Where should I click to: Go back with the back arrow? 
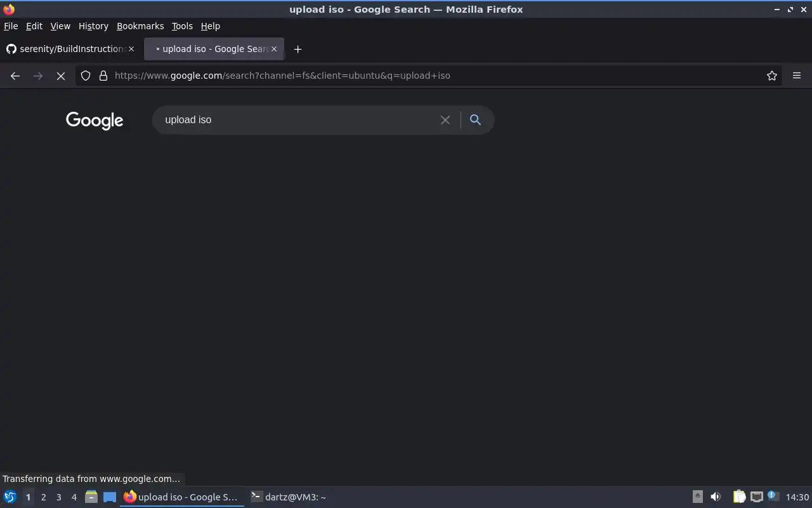[15, 76]
